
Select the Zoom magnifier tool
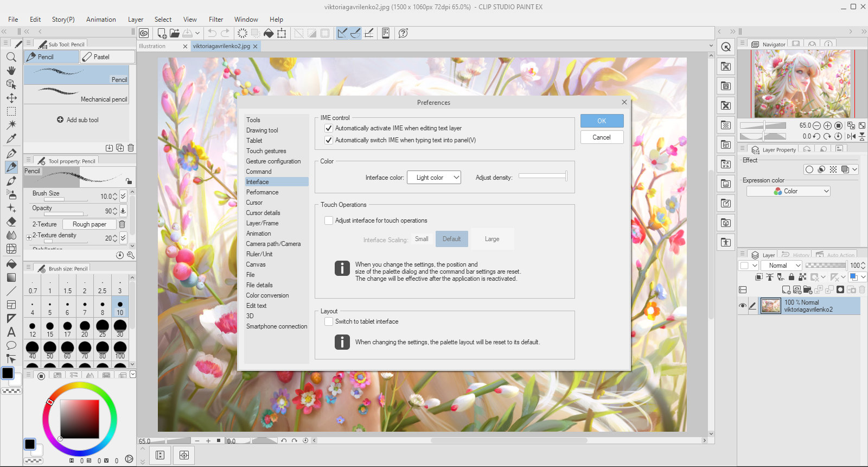click(11, 57)
